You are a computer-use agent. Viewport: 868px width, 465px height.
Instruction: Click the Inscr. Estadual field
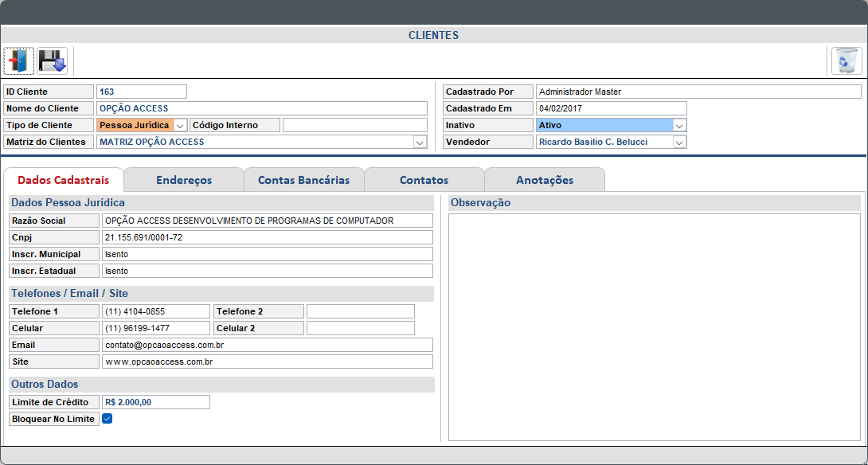coord(268,271)
